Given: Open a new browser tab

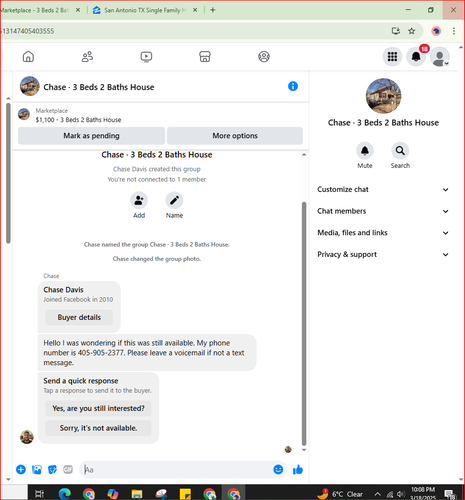Looking at the screenshot, I should 212,10.
